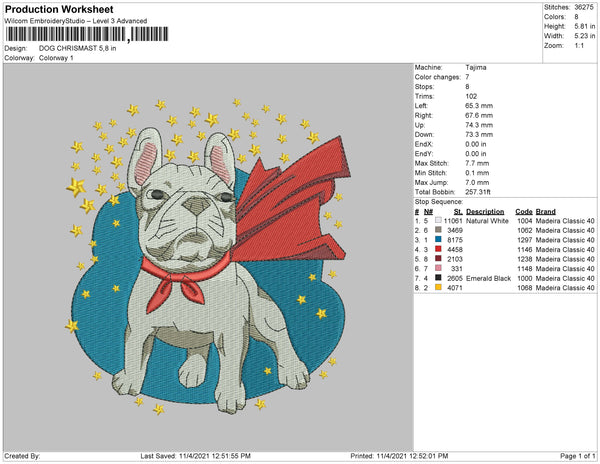This screenshot has width=600, height=464.
Task: Click the Right value 67.6 mm
Action: pyautogui.click(x=479, y=115)
